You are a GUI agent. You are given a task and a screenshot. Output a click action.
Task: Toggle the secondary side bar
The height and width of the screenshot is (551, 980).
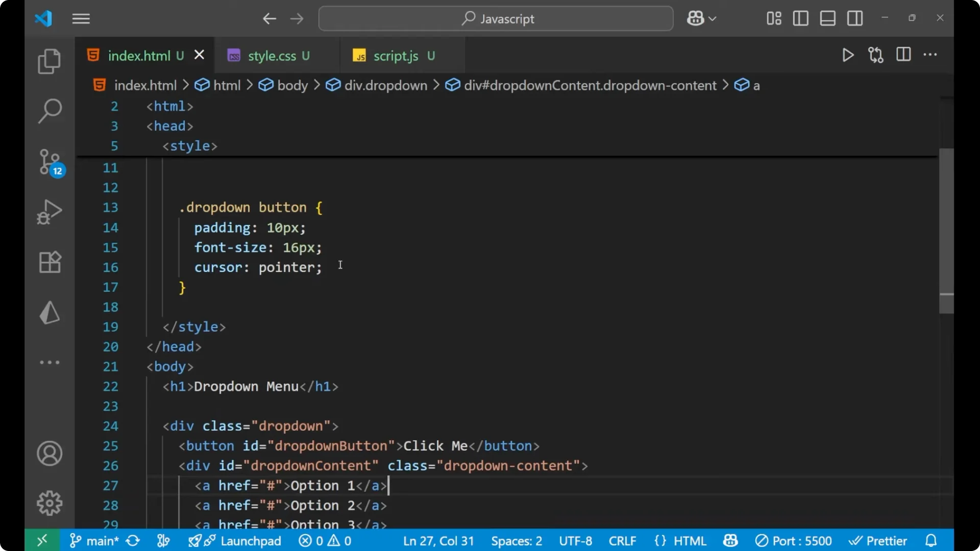(854, 18)
